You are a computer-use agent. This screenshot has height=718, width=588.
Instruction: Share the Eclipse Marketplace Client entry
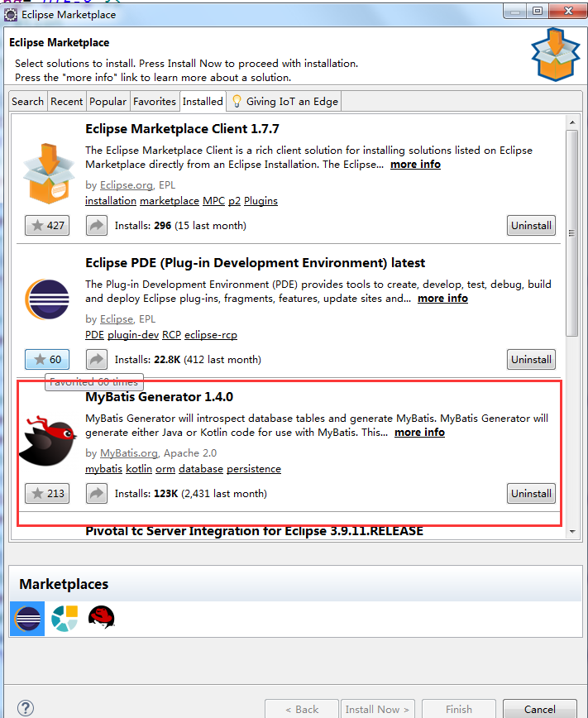coord(97,225)
